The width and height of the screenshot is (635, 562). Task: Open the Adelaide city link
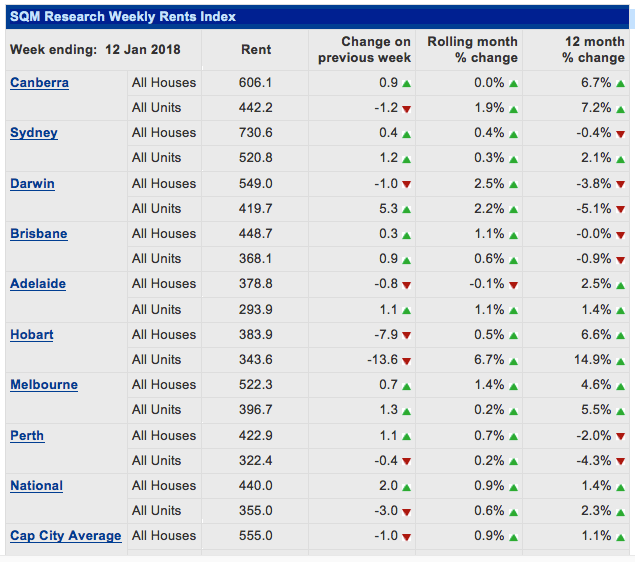click(x=38, y=283)
